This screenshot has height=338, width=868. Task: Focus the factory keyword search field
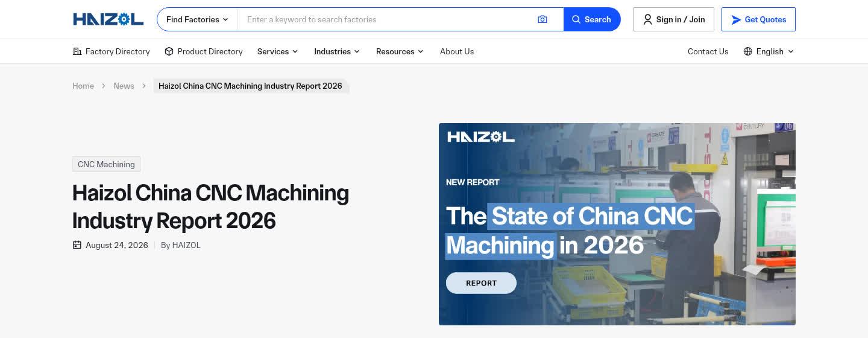pyautogui.click(x=386, y=19)
